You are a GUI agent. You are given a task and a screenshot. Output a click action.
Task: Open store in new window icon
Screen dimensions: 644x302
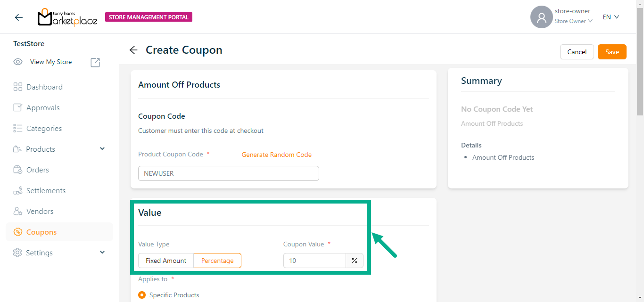pos(95,62)
